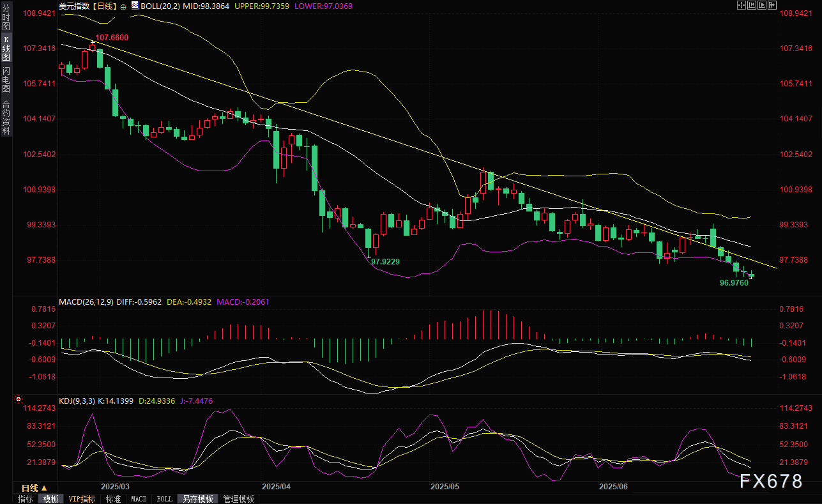The image size is (822, 504).
Task: Select the K线图 side tab
Action: tap(6, 51)
